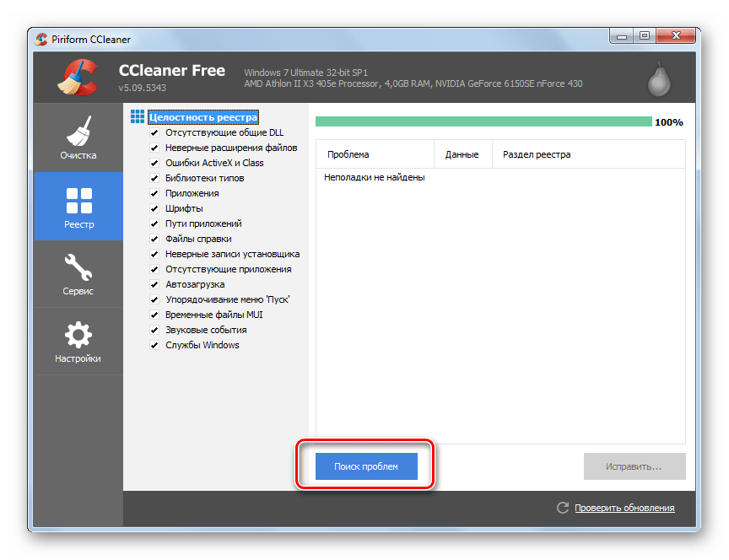Screen dimensions: 729x560
Task: Click the Windows 7 Ultimate 32-bit SP1 text
Action: click(306, 73)
